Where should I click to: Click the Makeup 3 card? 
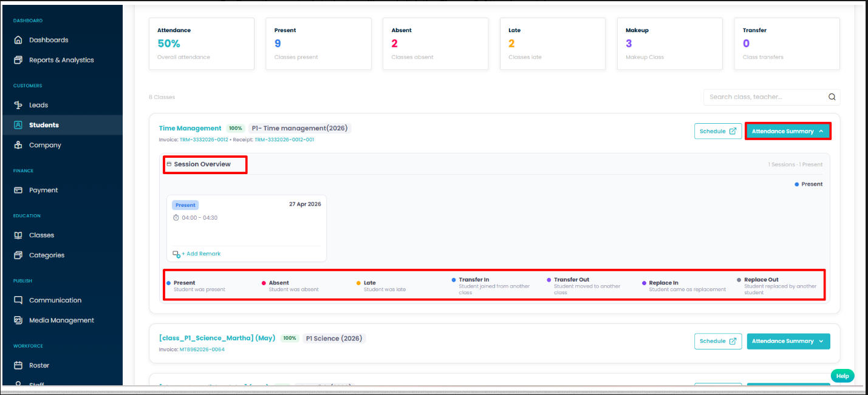pos(670,44)
